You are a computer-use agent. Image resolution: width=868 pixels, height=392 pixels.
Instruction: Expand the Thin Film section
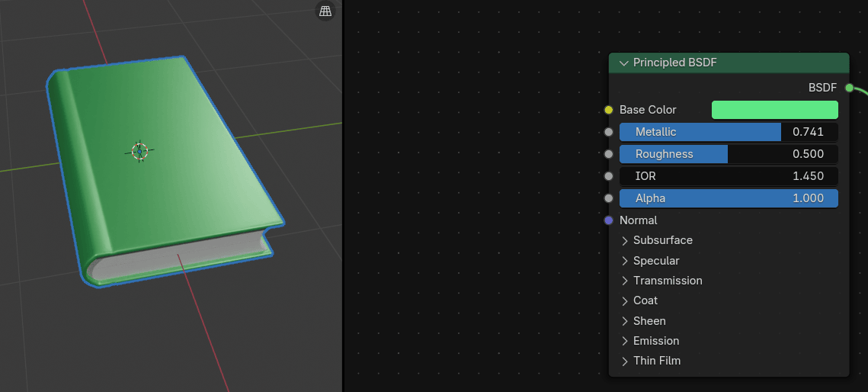point(625,361)
